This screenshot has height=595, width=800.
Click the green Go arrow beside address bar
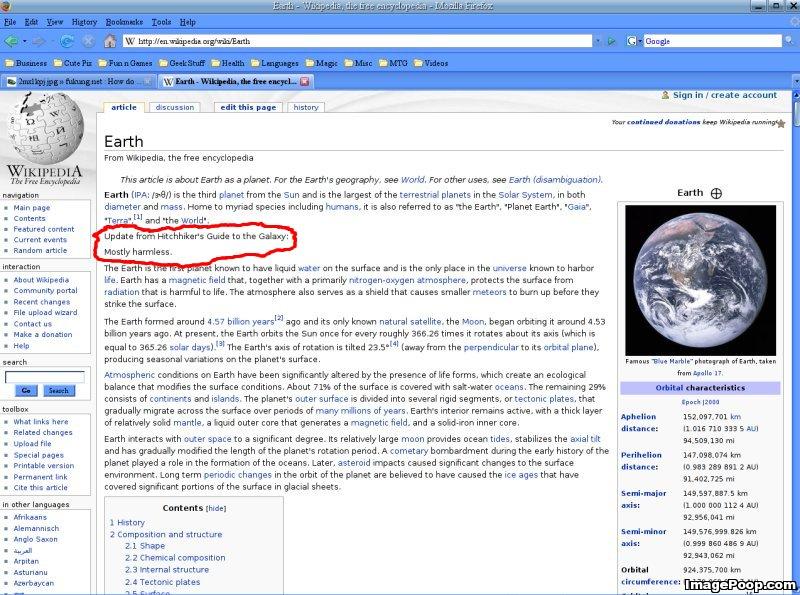click(611, 41)
